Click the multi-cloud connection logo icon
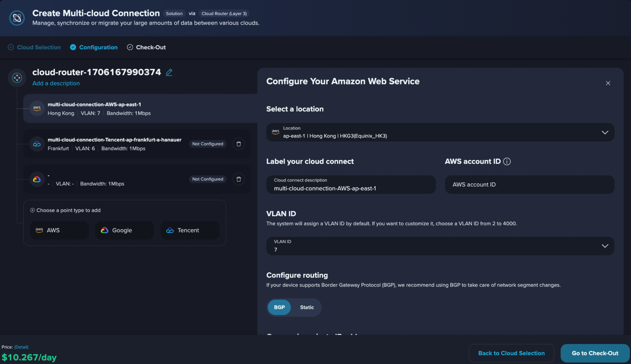631x364 pixels. click(x=17, y=18)
